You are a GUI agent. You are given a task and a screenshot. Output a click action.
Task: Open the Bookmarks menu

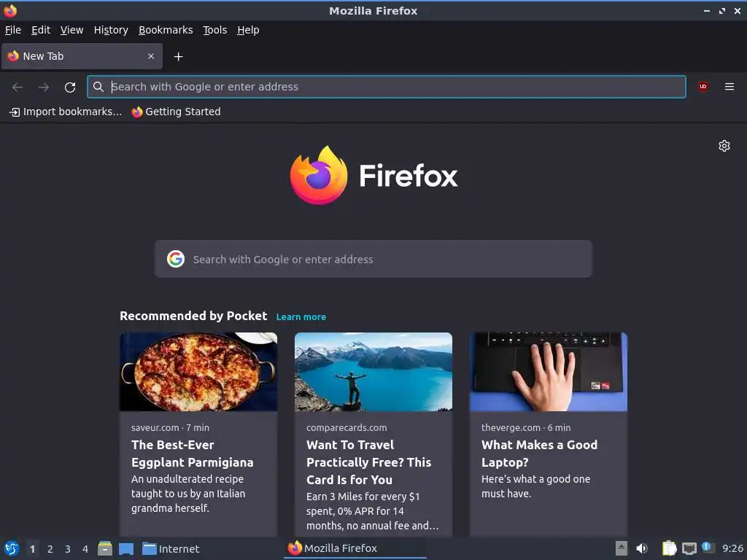pyautogui.click(x=166, y=30)
